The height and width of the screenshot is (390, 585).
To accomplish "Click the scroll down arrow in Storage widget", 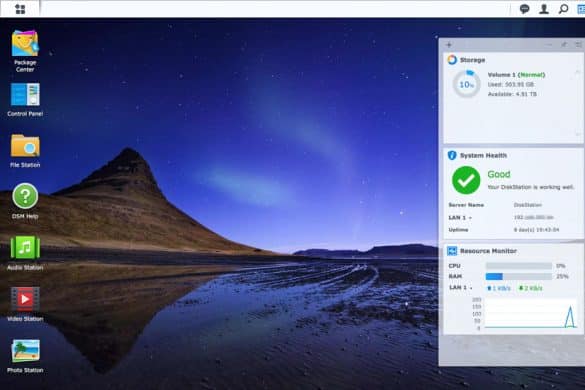I will point(578,134).
